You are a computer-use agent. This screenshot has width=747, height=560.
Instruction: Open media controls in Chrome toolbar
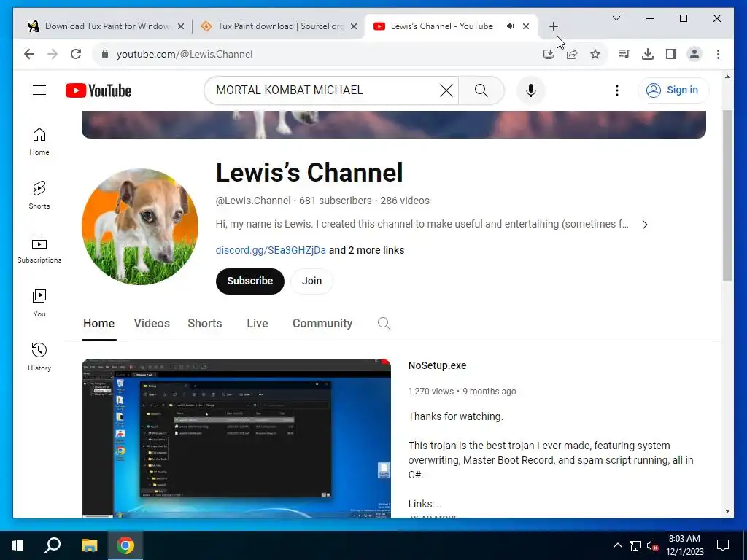(624, 54)
